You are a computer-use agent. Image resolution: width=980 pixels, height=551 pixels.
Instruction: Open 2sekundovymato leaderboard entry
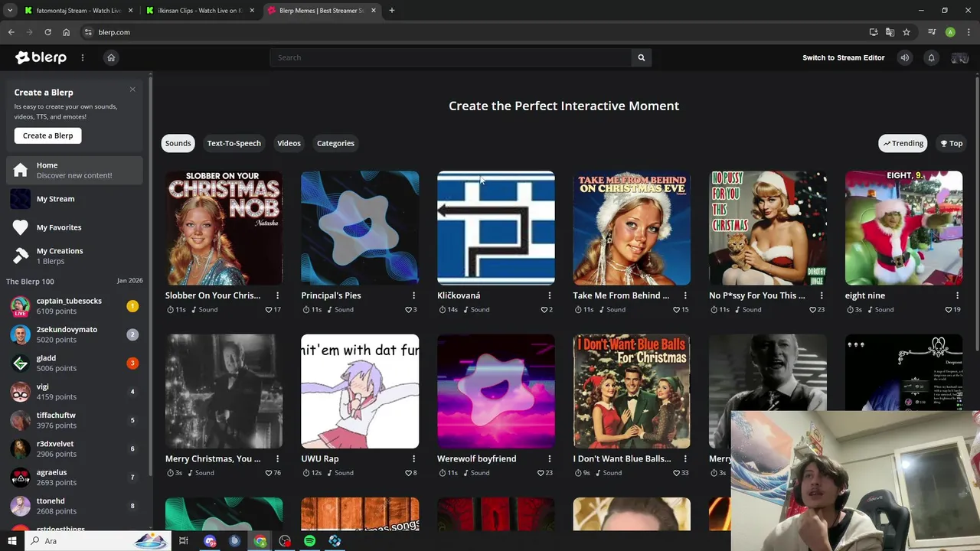[x=74, y=334]
